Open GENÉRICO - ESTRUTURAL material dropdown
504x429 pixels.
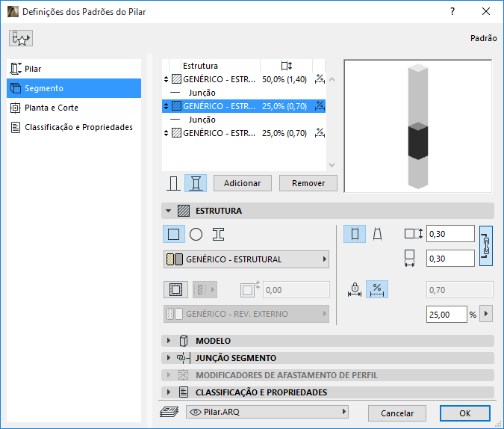click(246, 259)
